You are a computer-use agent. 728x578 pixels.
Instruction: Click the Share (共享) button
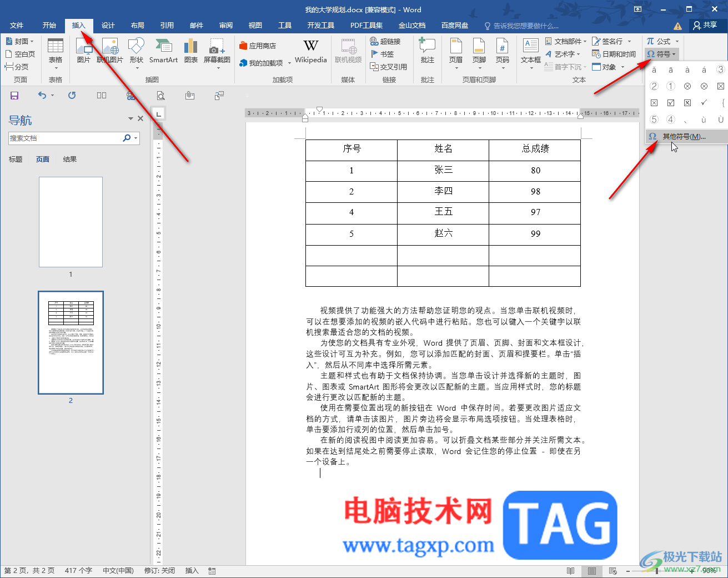click(705, 26)
